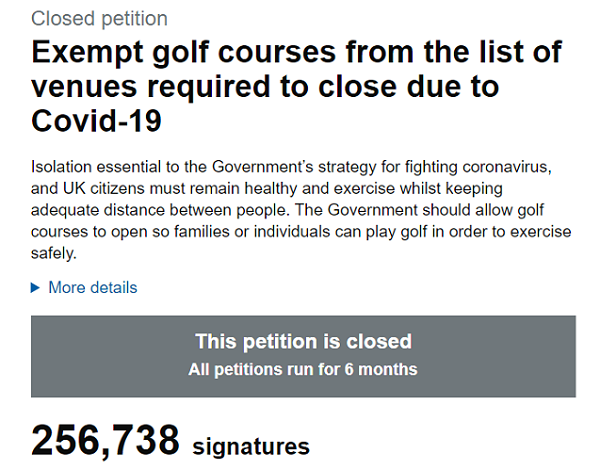The height and width of the screenshot is (470, 600).
Task: Click the word 'Exempt' in the title
Action: (87, 54)
